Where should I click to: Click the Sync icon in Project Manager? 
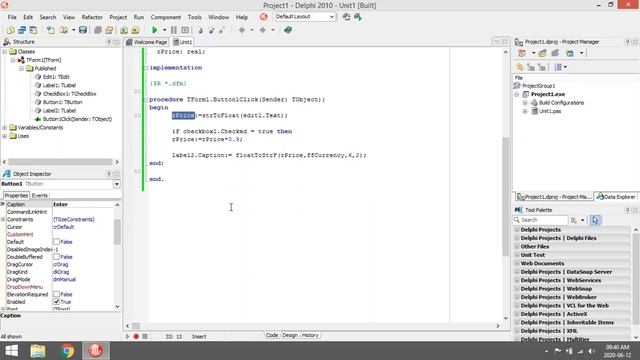coord(520,67)
